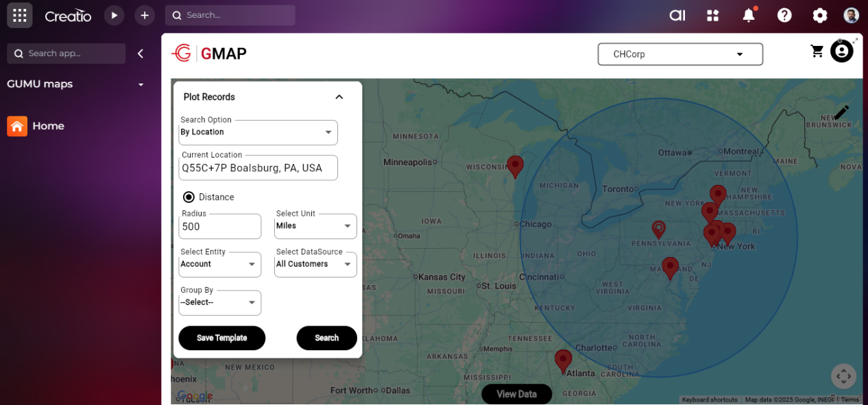The image size is (868, 405).
Task: Click the View Data button
Action: (516, 394)
